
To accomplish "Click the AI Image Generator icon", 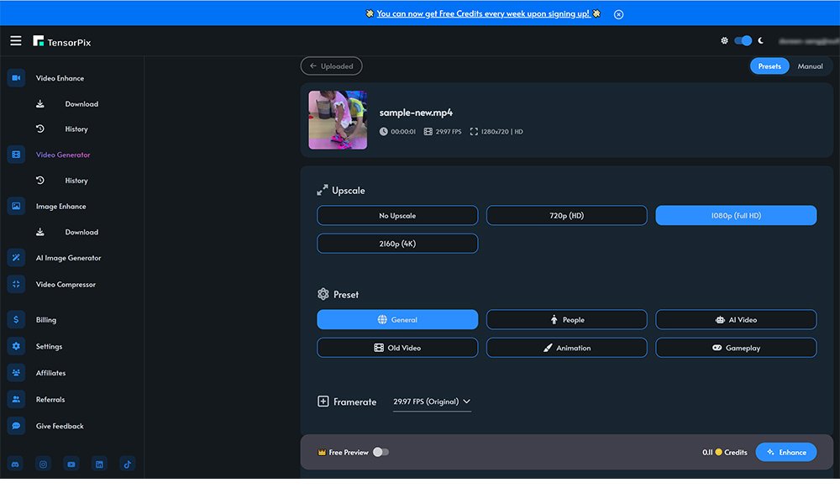I will click(x=16, y=258).
